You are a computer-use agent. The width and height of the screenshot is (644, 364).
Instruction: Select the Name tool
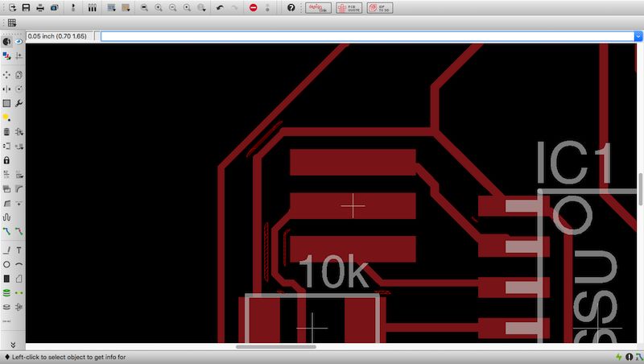click(6, 175)
